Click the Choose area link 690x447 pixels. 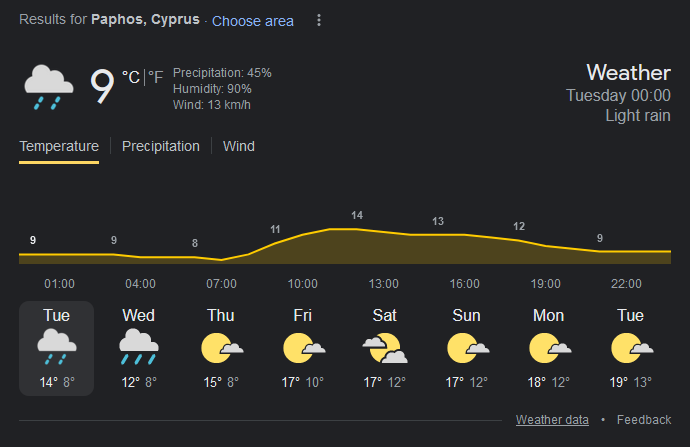tap(253, 21)
